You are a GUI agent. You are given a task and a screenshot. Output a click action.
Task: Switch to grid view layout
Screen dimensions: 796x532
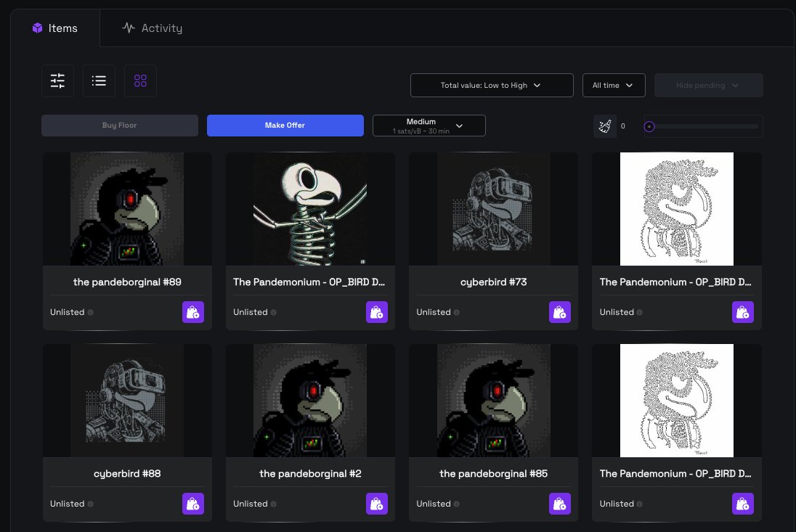(x=140, y=81)
